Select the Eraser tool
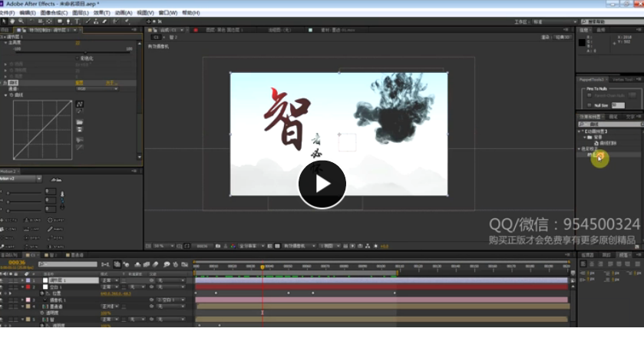This screenshot has width=644, height=345. [x=104, y=22]
